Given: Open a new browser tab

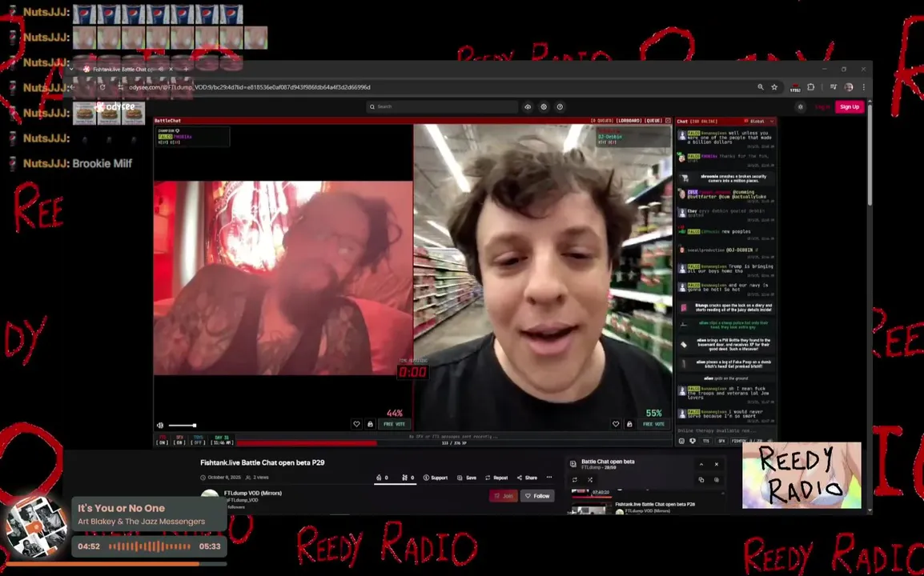Looking at the screenshot, I should (187, 69).
